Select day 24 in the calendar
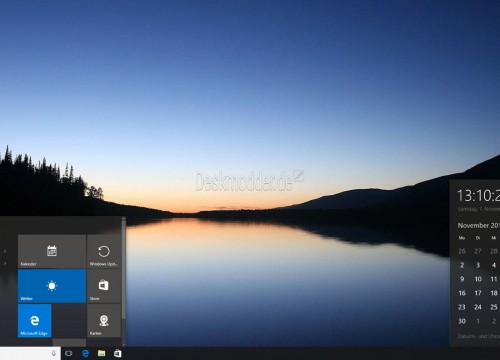The image size is (500, 360). click(478, 307)
